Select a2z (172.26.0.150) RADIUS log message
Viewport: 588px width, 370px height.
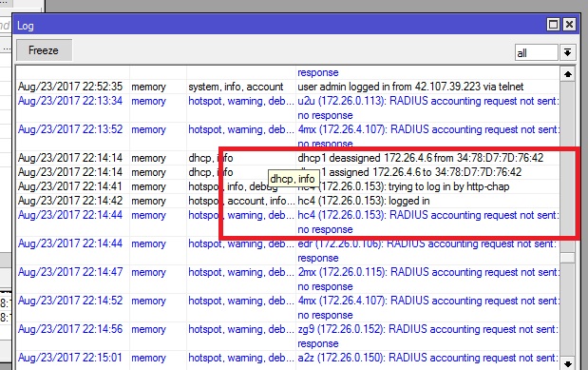pos(428,358)
